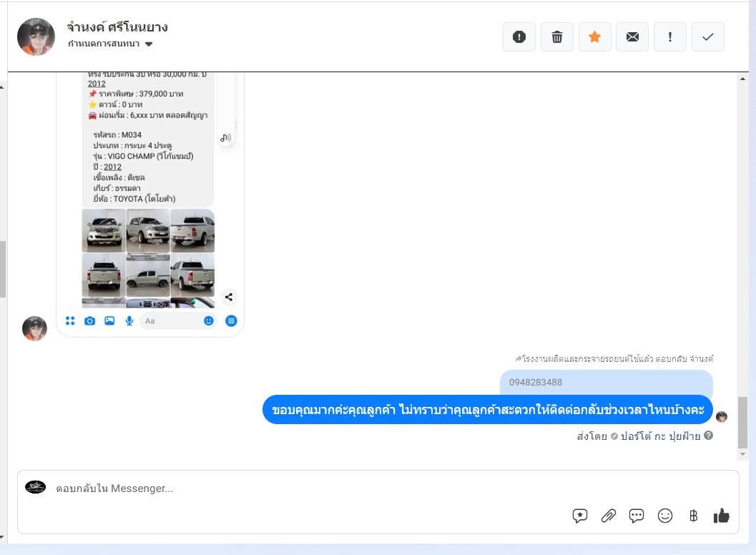The image size is (756, 555).
Task: Mark conversation done with checkmark
Action: (x=708, y=36)
